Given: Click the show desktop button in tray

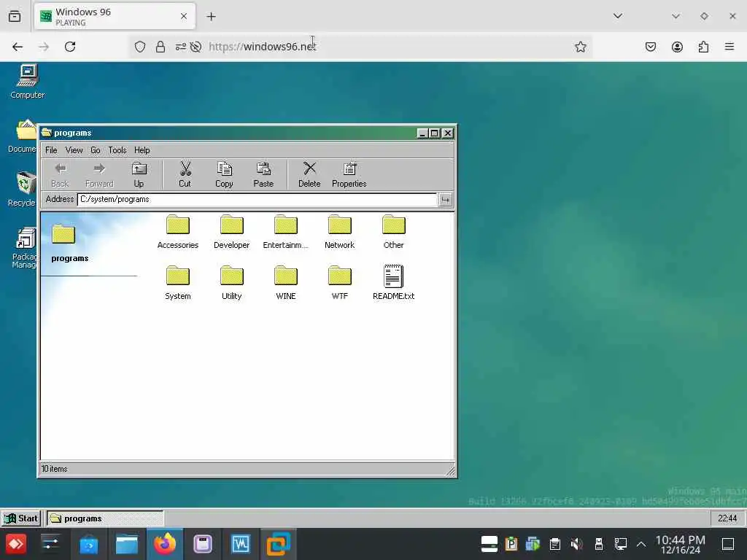Looking at the screenshot, I should point(728,544).
